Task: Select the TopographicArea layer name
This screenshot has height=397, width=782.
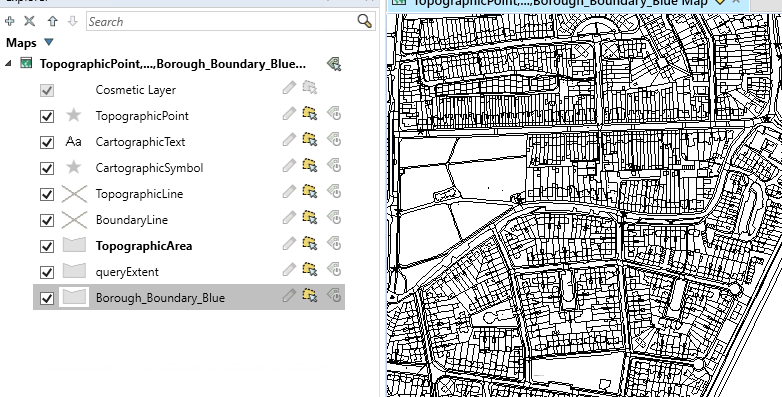Action: click(x=144, y=246)
